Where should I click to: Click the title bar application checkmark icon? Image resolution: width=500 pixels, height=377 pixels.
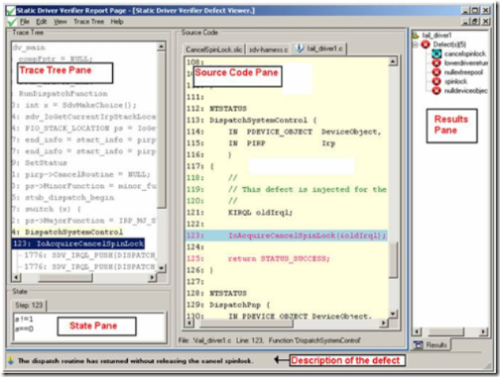coord(11,11)
